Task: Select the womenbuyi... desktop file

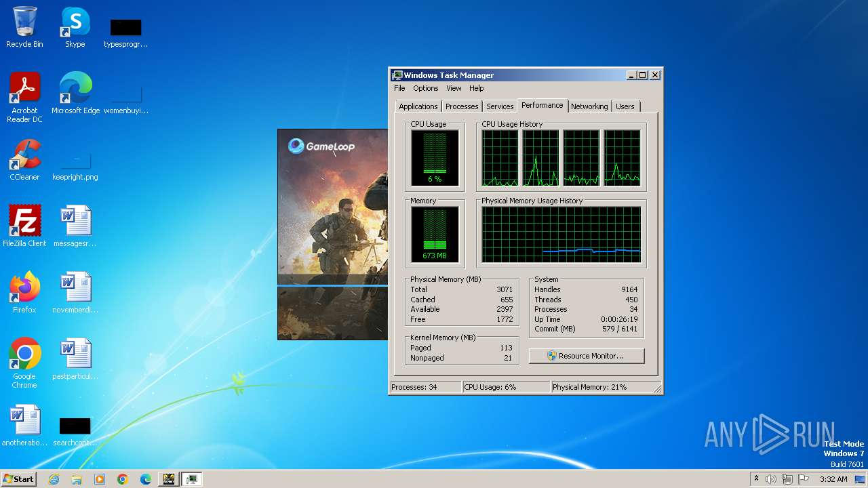Action: (x=125, y=99)
